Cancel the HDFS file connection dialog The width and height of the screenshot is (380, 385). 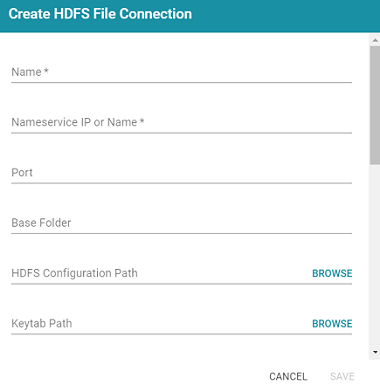pos(288,376)
